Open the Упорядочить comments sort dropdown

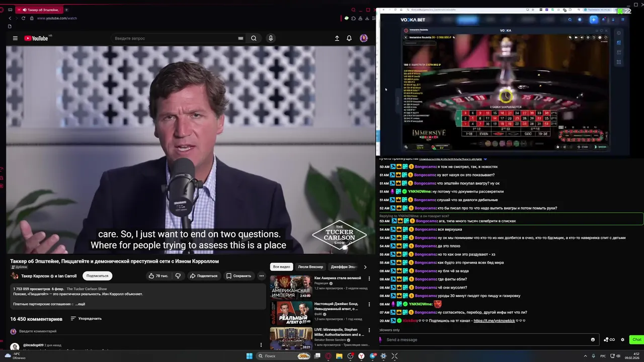point(86,318)
